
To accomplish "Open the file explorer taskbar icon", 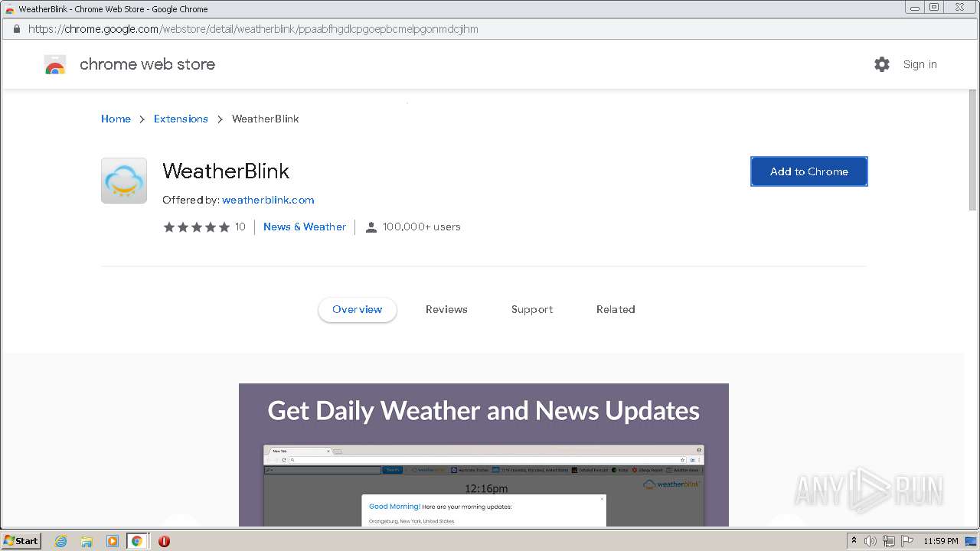I will pyautogui.click(x=87, y=541).
